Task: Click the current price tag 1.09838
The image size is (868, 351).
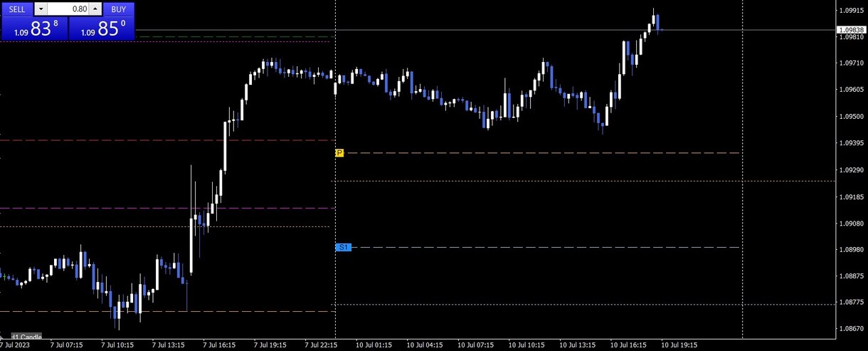Action: (x=851, y=30)
